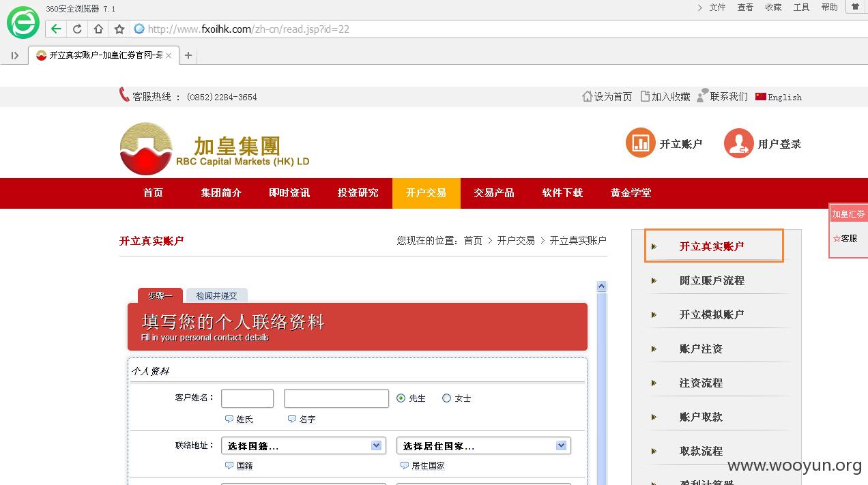Screen dimensions: 868x485
Task: Open the 选择居住国家 dropdown
Action: 484,445
